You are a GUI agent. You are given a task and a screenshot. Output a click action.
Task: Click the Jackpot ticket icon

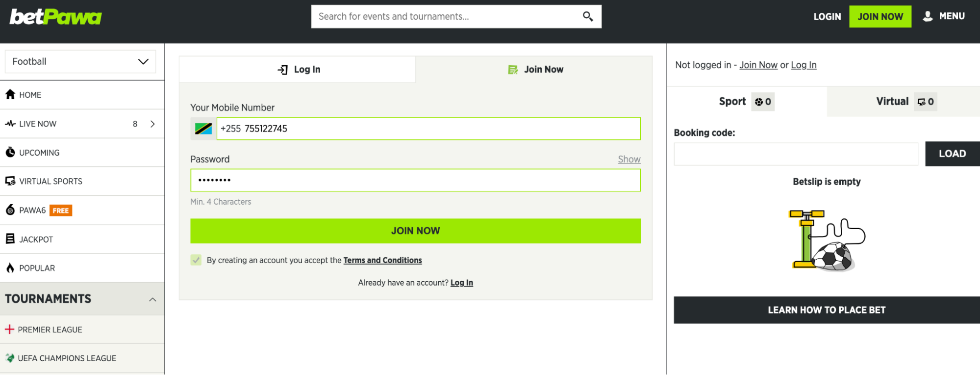click(10, 239)
